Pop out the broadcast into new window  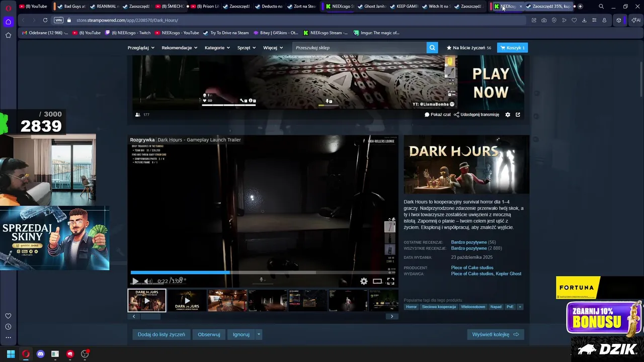pyautogui.click(x=518, y=115)
